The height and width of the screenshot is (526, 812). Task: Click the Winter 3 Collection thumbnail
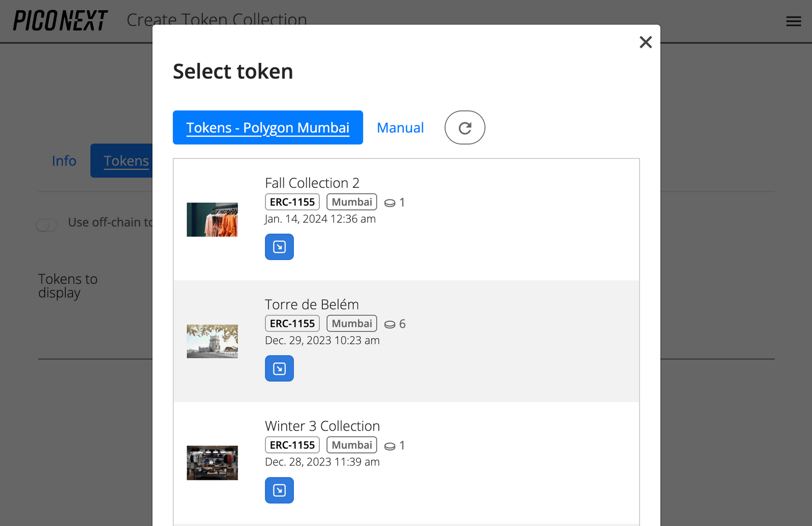click(x=212, y=463)
